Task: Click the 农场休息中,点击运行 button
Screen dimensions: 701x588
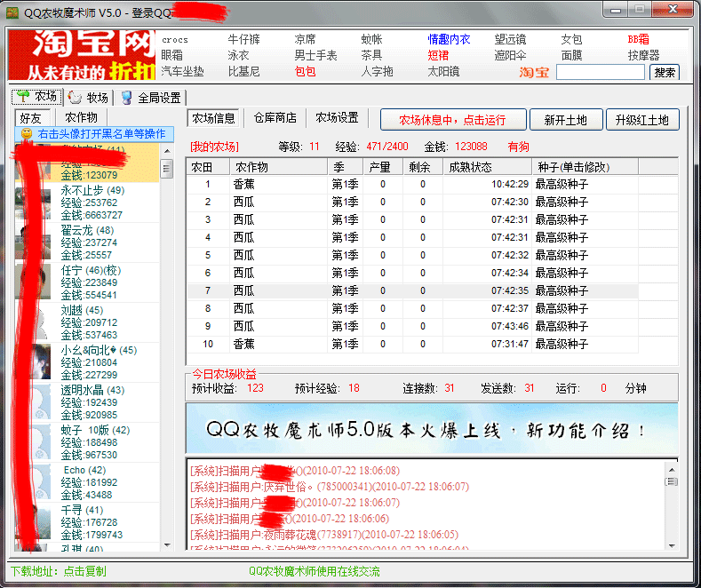Action: [453, 120]
